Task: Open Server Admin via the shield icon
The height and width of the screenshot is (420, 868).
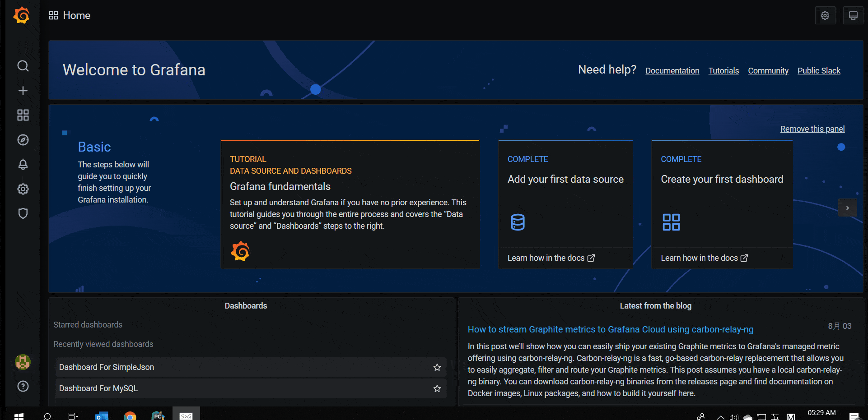Action: coord(23,213)
